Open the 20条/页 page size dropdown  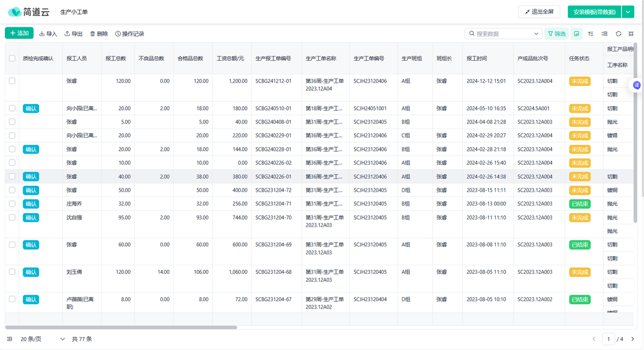pos(42,339)
